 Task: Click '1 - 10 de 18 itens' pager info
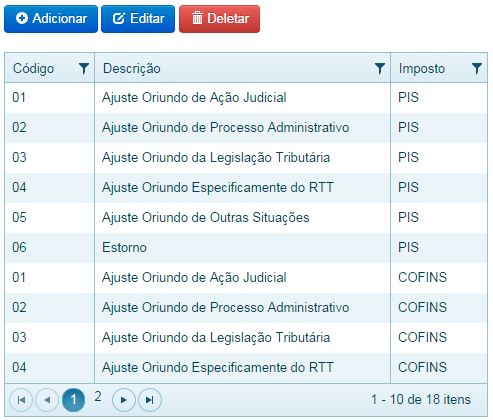421,399
